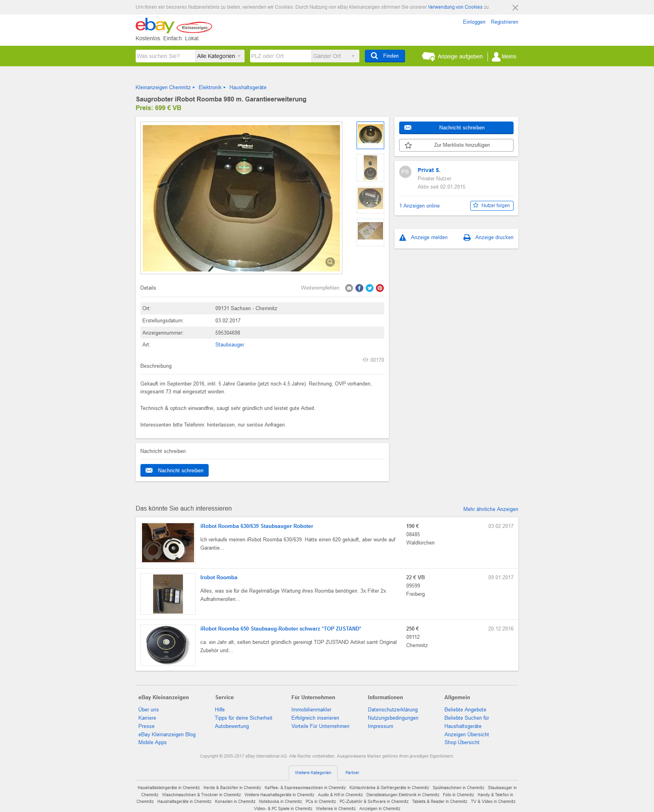Report listing via Anzeige melden

point(423,238)
